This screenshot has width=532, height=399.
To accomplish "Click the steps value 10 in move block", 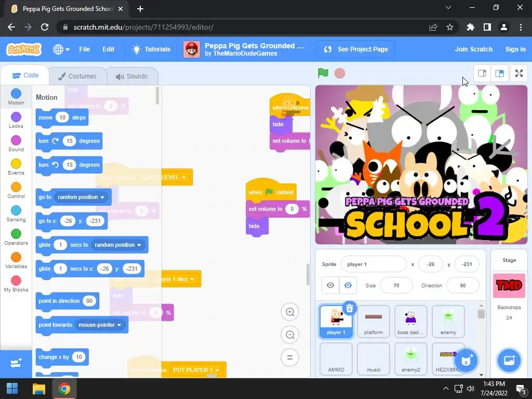I will click(62, 117).
